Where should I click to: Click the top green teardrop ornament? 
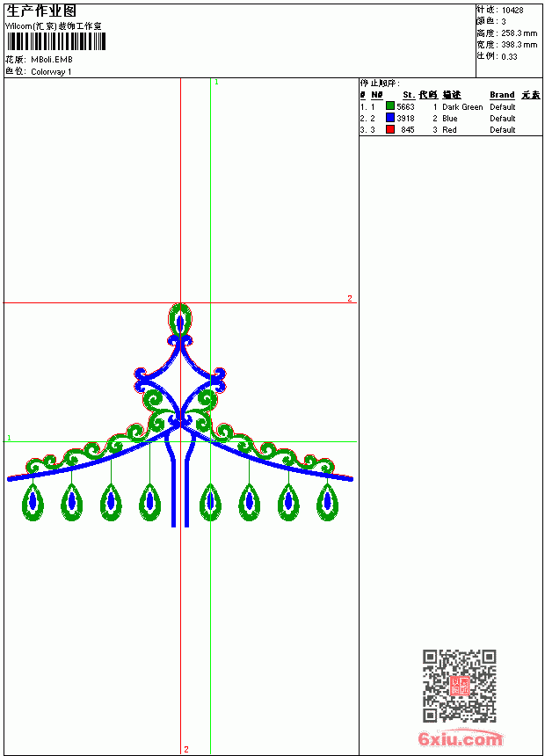(180, 319)
